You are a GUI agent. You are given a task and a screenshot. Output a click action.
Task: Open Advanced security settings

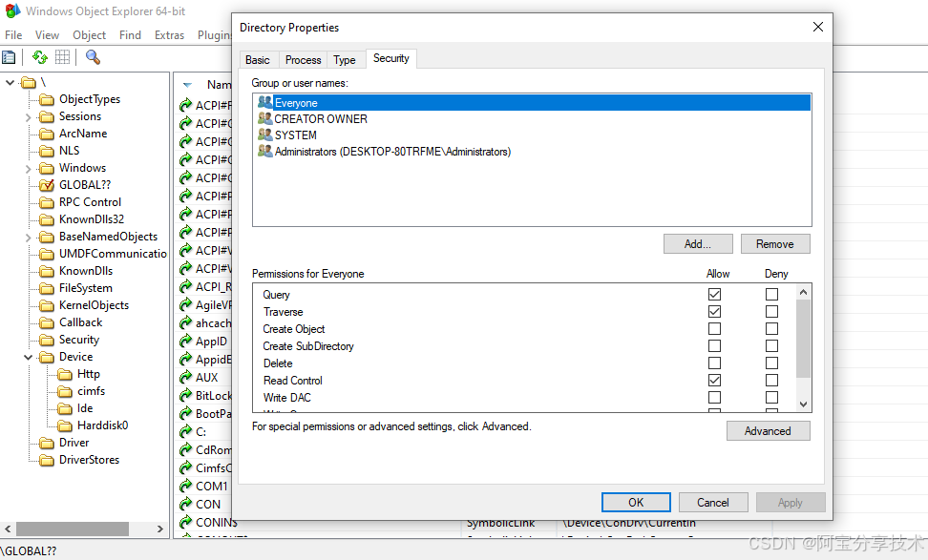[x=768, y=431]
